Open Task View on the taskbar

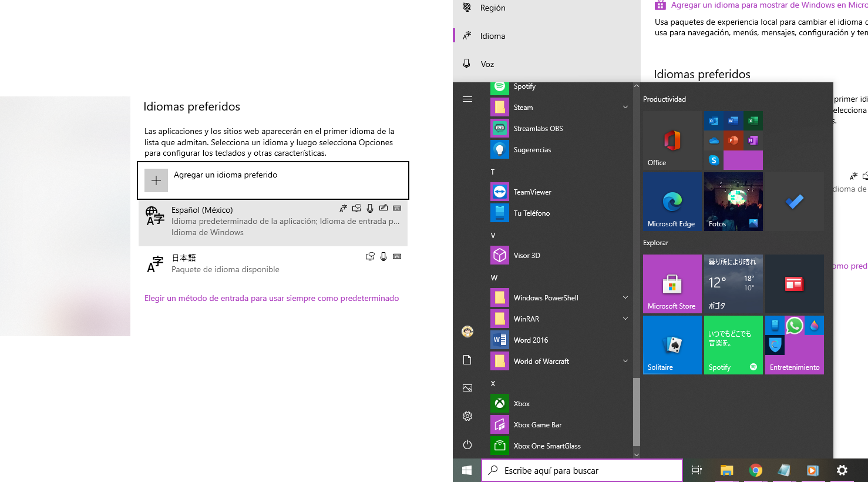(697, 470)
